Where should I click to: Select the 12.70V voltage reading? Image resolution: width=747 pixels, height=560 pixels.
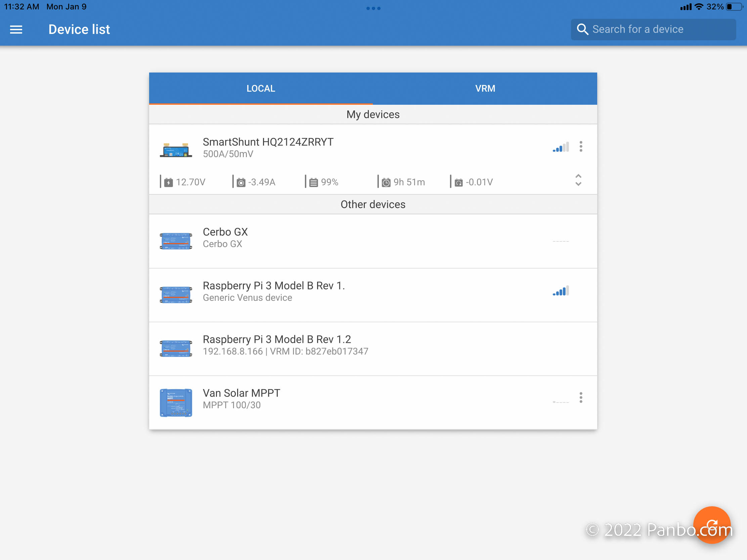click(x=190, y=182)
